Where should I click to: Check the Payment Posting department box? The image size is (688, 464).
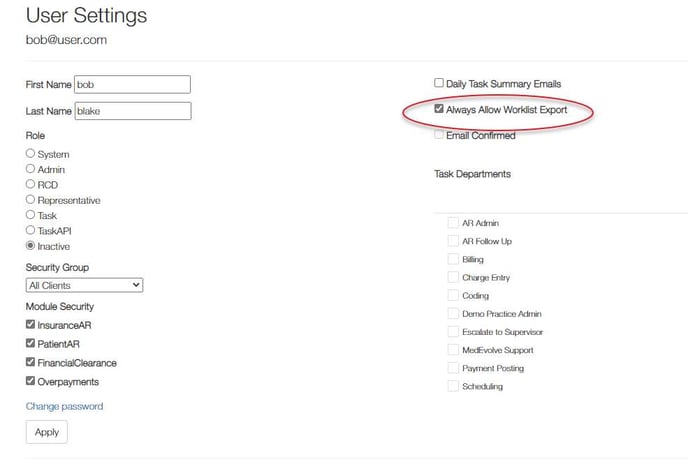tap(454, 368)
